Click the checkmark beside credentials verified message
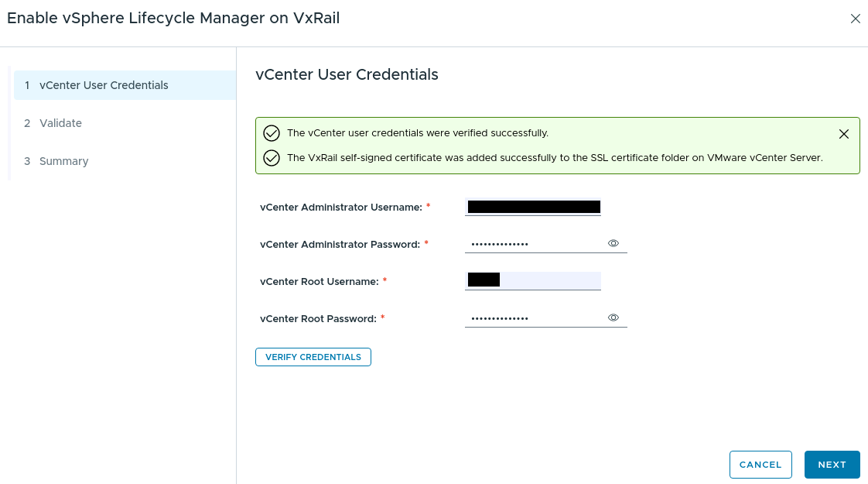Screen dimensions: 868x484 (272, 133)
